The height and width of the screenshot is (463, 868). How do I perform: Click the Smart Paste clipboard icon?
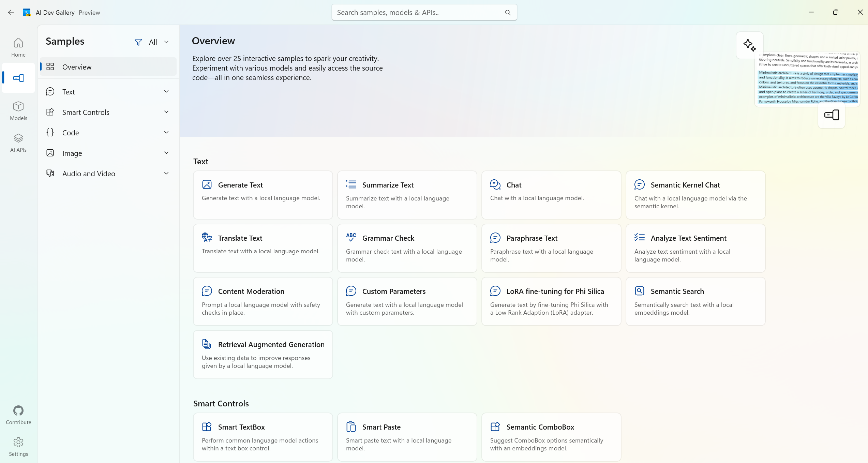click(351, 427)
